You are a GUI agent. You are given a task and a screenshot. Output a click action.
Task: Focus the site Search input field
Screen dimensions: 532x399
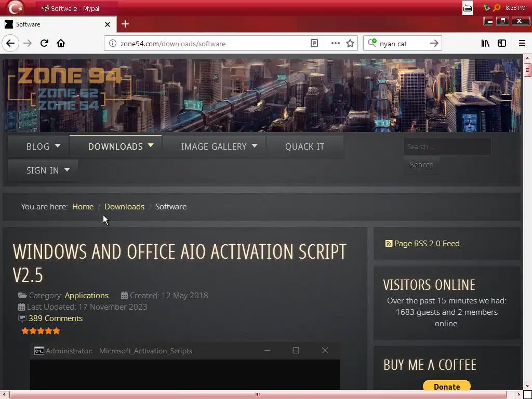point(447,147)
